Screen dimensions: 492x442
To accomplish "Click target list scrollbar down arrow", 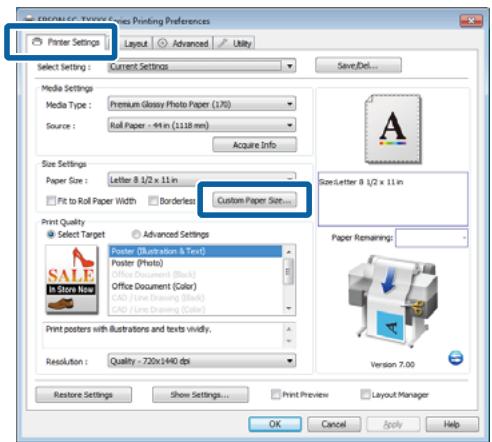I will point(289,308).
